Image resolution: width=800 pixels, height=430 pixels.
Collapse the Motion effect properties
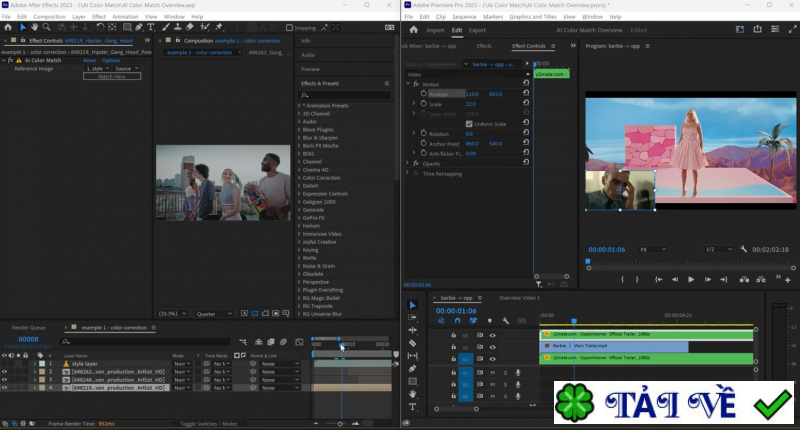pyautogui.click(x=408, y=84)
